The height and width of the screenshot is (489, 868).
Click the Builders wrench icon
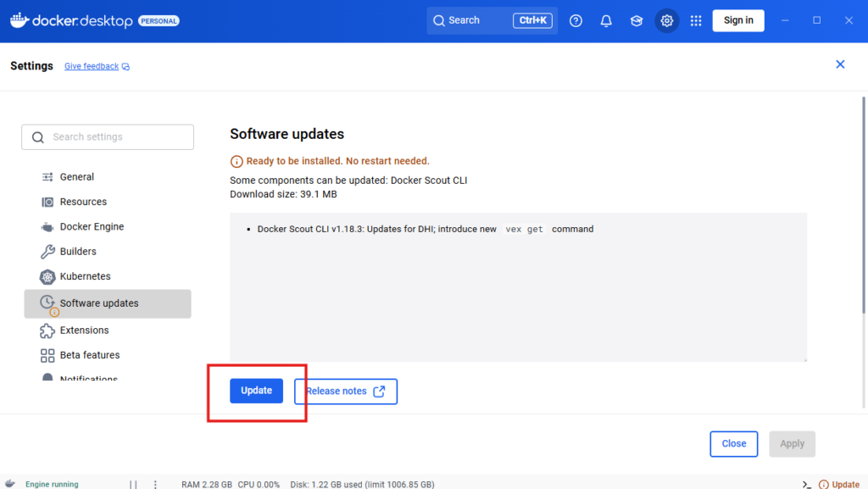point(47,252)
